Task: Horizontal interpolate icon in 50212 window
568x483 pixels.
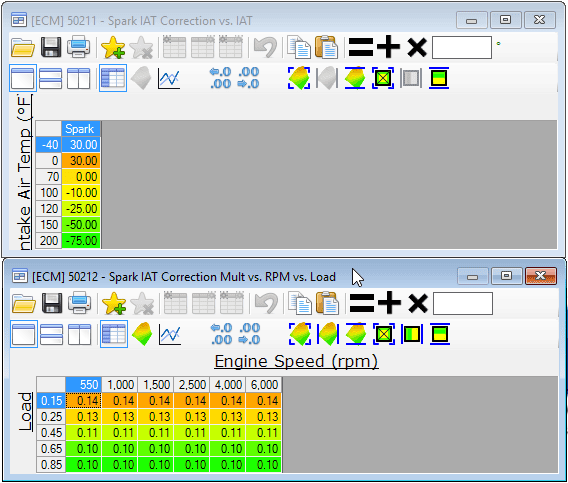Action: 328,334
